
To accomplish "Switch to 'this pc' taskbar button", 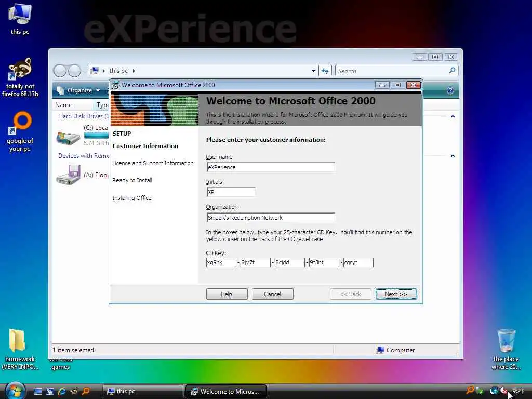I will [x=142, y=391].
